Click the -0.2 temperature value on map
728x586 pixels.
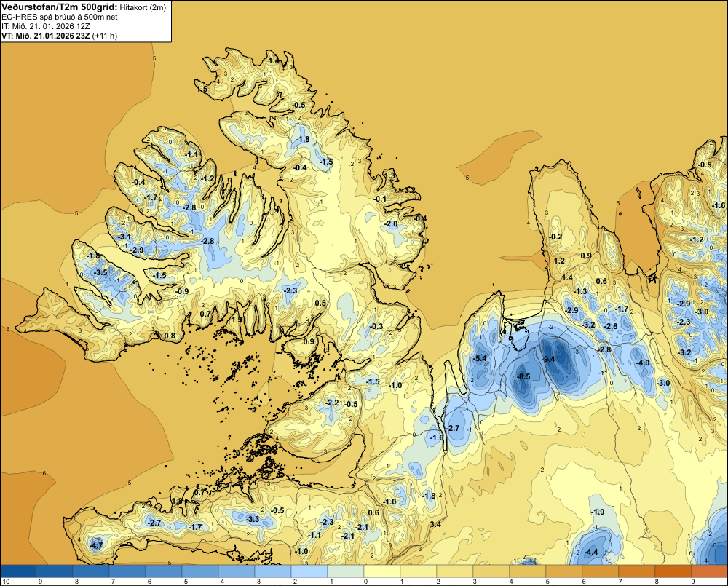(x=555, y=237)
